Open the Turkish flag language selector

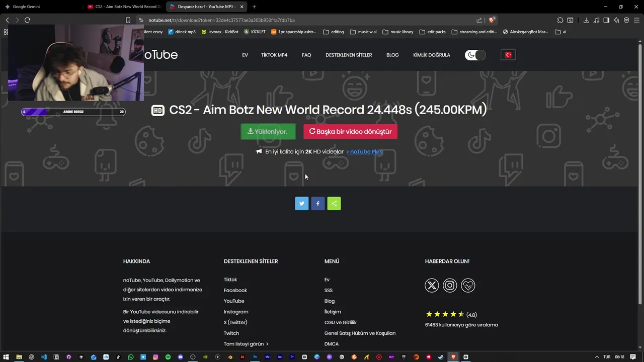508,55
